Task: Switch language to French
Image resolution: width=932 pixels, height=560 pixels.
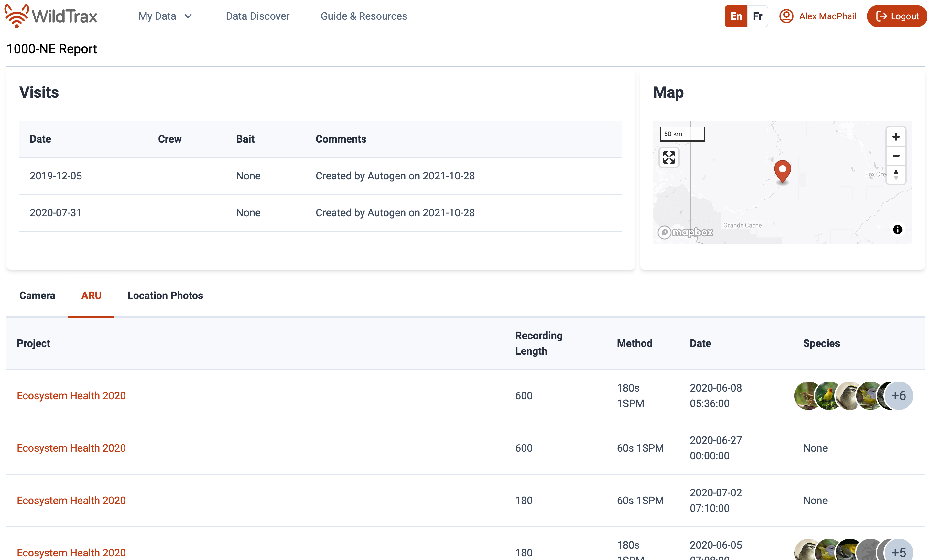Action: [x=757, y=16]
